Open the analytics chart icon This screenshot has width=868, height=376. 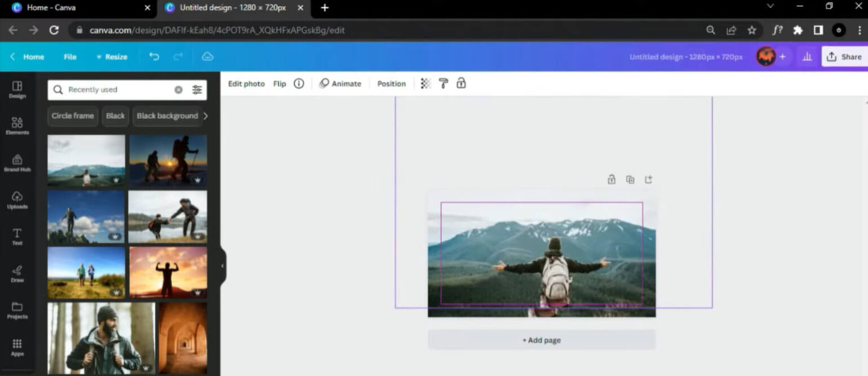pyautogui.click(x=807, y=57)
